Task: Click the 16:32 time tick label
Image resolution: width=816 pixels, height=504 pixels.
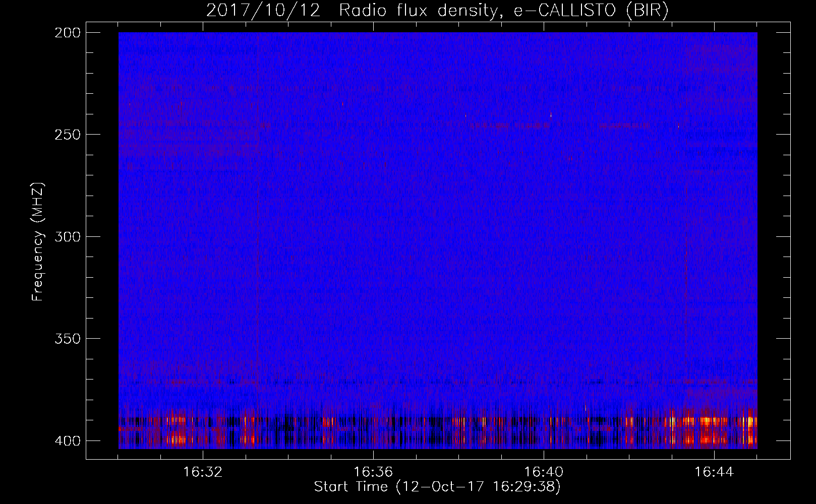Action: (x=203, y=472)
